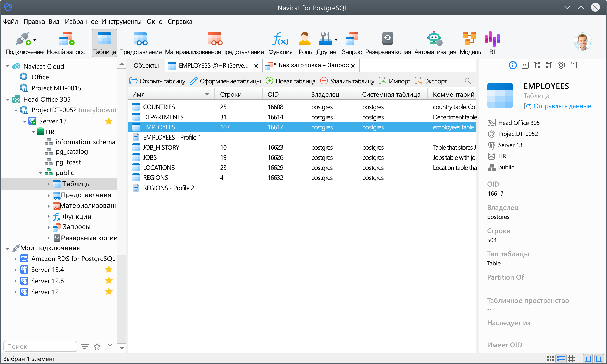
Task: Click the Экспорт button
Action: tap(431, 81)
